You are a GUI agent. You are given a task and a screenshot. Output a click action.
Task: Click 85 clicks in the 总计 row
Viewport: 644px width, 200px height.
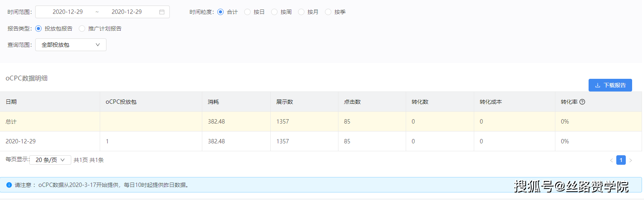click(347, 122)
